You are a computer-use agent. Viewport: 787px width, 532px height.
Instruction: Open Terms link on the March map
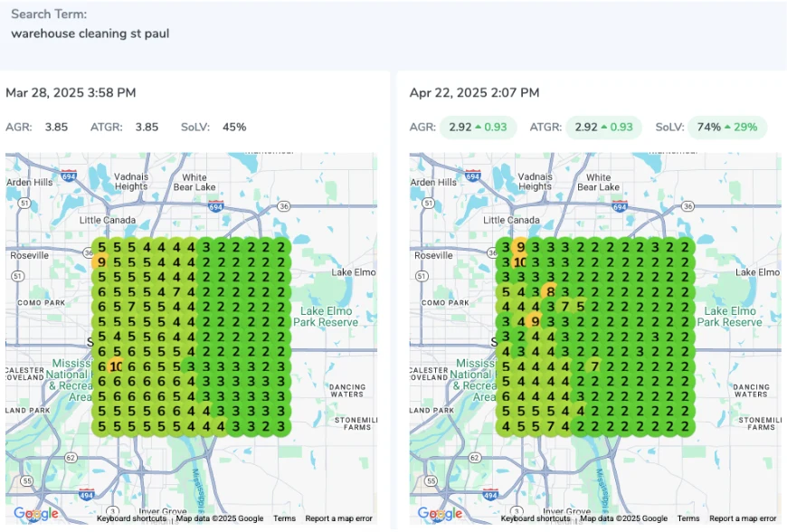[x=284, y=518]
